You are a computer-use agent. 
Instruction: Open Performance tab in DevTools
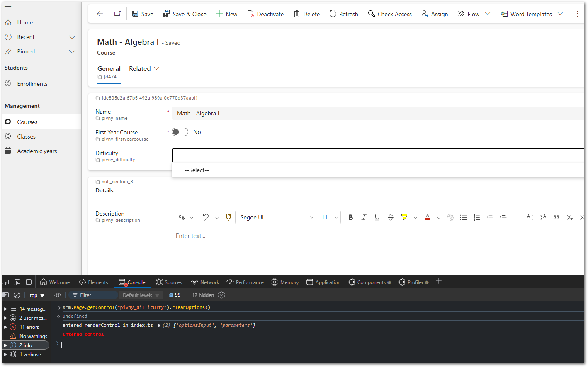click(245, 282)
